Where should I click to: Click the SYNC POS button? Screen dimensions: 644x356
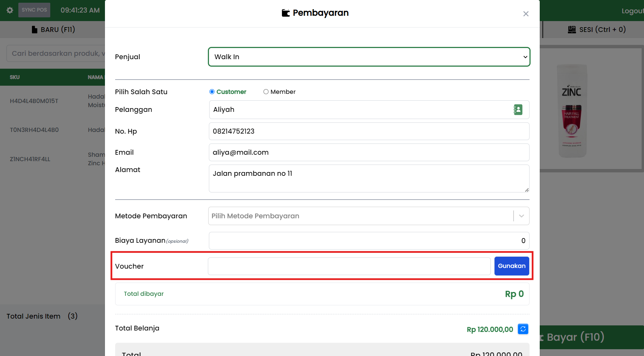click(34, 10)
